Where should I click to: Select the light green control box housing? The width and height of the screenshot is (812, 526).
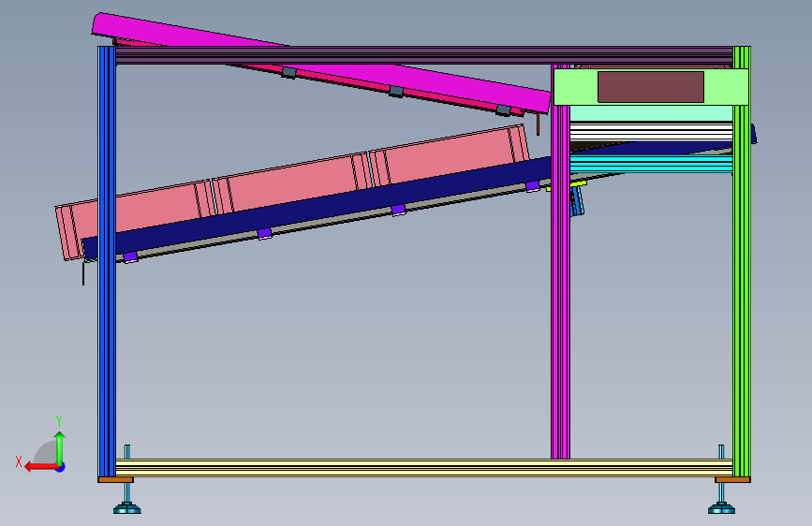click(651, 87)
